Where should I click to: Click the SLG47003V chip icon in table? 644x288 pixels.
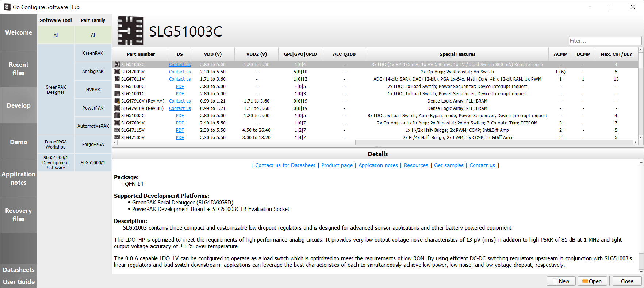click(x=117, y=72)
